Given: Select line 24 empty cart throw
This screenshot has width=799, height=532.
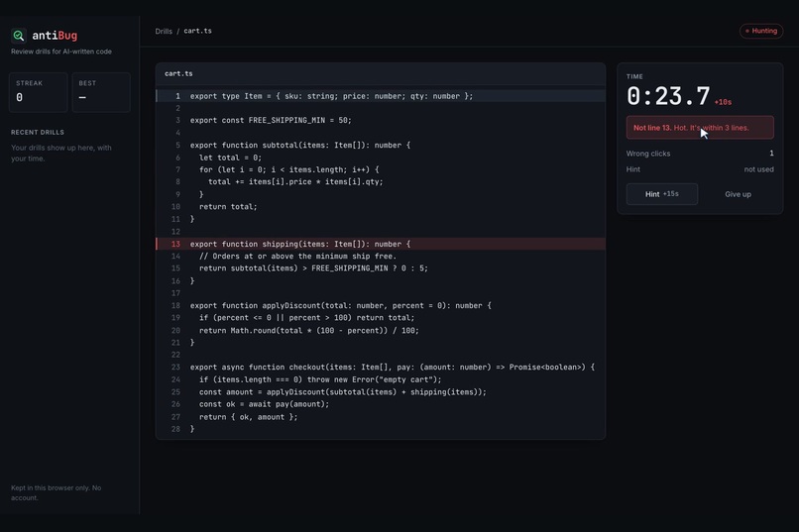Looking at the screenshot, I should click(x=381, y=379).
